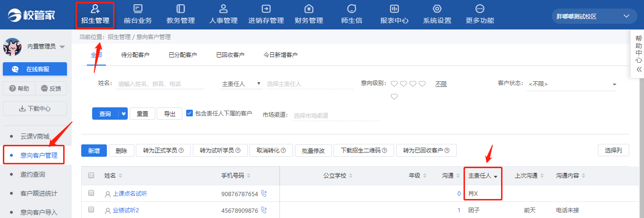Open the 主责任人 filter type dropdown
Screen dimensions: 644x218
click(x=241, y=84)
